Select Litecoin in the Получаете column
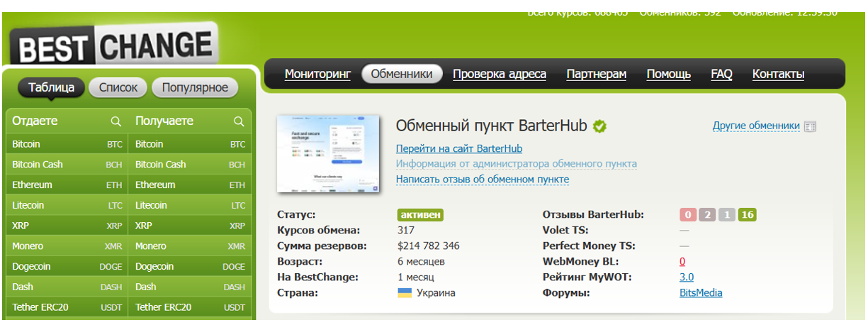 [x=190, y=206]
